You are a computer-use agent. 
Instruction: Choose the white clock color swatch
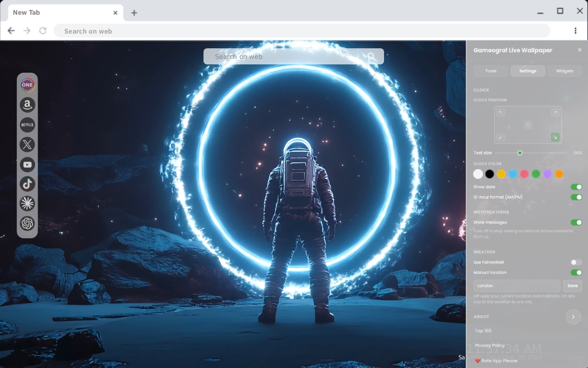coord(478,174)
